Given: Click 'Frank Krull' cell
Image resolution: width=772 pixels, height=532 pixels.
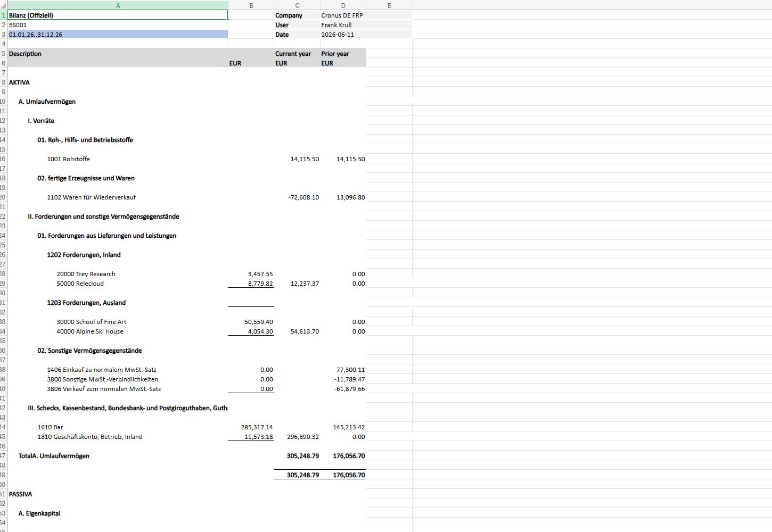Looking at the screenshot, I should tap(343, 25).
